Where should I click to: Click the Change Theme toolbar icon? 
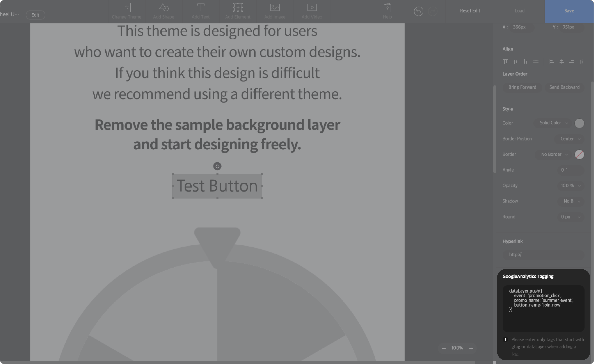coord(126,11)
